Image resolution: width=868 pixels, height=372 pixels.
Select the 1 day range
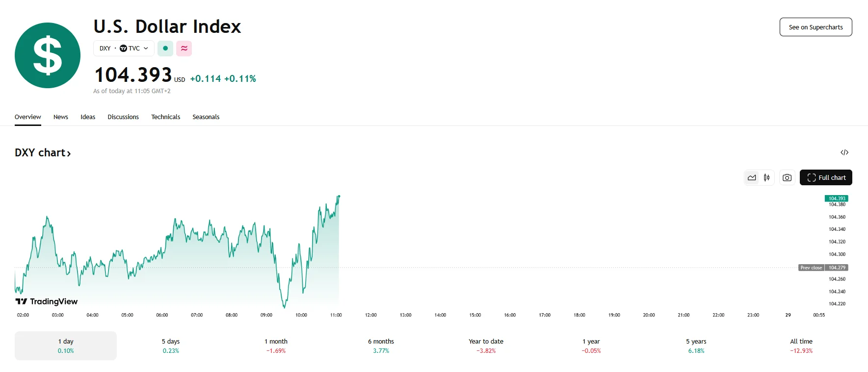coord(66,346)
